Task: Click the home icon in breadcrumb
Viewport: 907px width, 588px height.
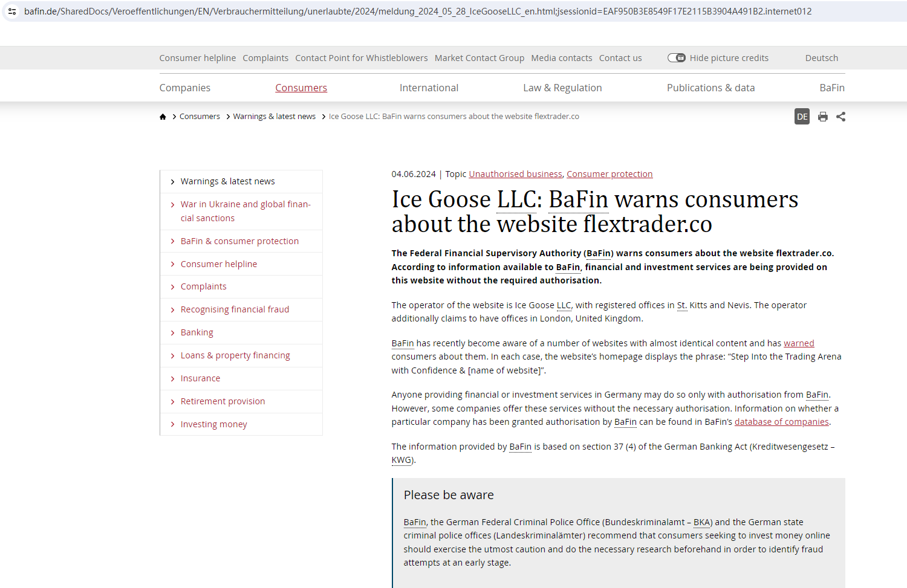Action: [x=163, y=117]
